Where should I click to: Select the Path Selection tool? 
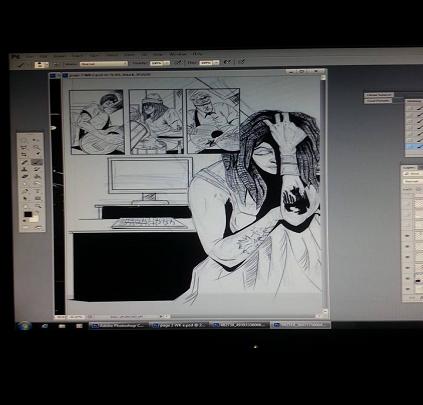[x=24, y=198]
